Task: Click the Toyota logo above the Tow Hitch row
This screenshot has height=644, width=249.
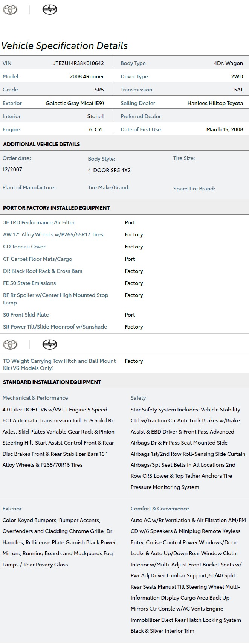Action: [x=10, y=344]
